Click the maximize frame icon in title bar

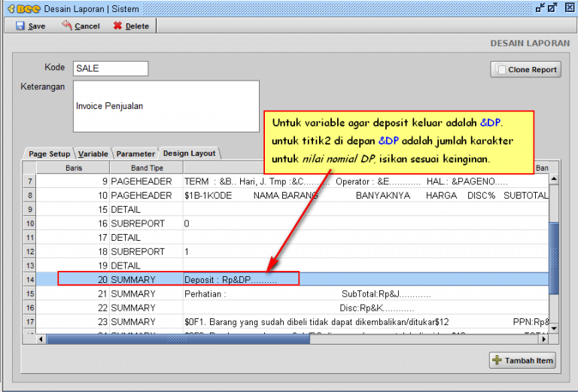552,8
